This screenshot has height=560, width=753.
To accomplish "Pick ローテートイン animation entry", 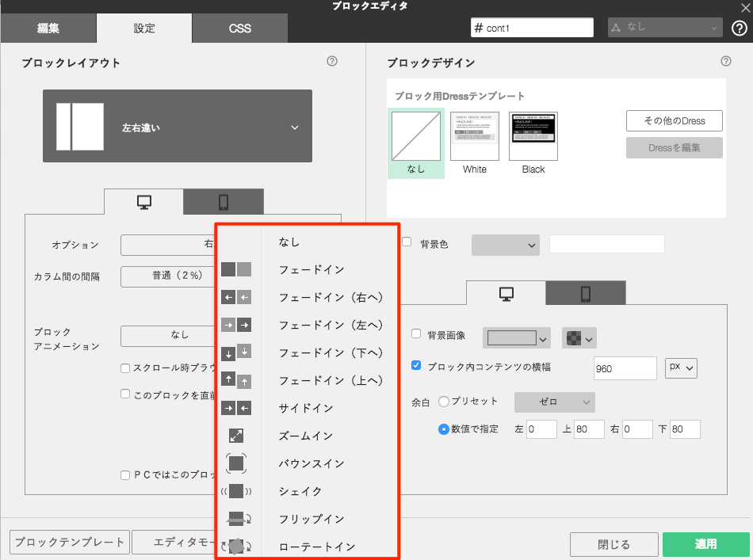I will [x=317, y=547].
